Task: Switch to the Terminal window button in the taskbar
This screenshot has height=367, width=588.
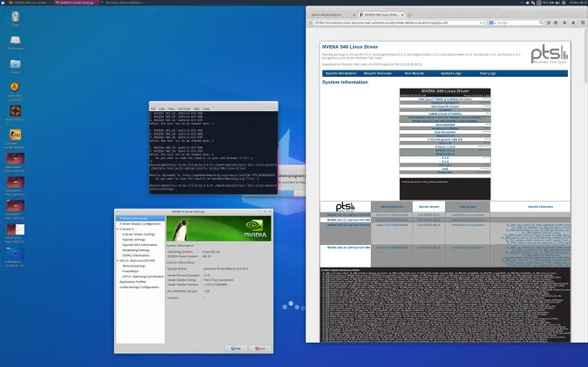Action: (123, 2)
